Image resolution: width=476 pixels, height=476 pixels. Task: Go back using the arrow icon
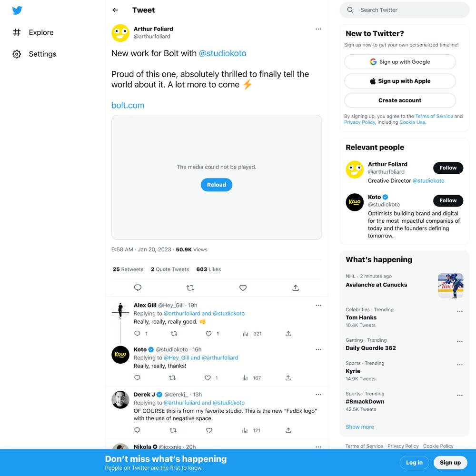pyautogui.click(x=115, y=10)
